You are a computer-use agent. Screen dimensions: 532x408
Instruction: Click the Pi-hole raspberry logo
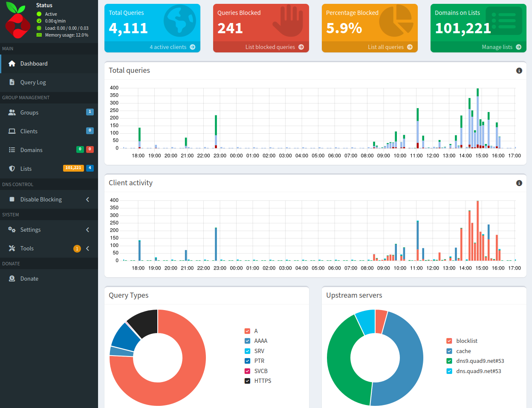[x=17, y=19]
